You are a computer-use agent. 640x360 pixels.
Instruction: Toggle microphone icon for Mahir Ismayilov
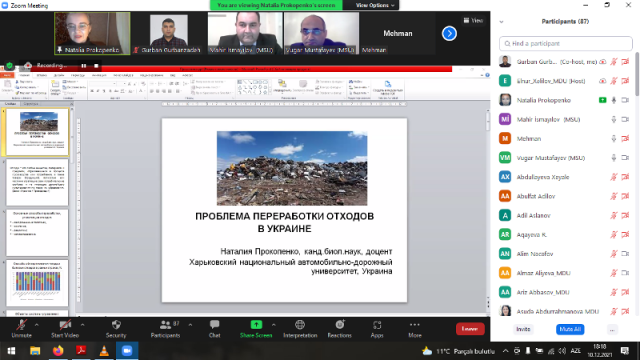pyautogui.click(x=614, y=119)
